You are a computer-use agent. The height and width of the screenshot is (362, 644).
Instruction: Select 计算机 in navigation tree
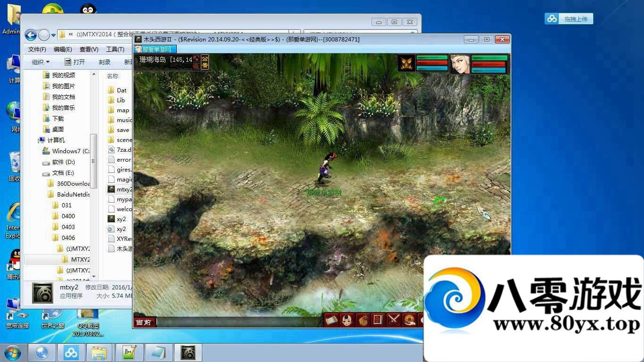(51, 140)
